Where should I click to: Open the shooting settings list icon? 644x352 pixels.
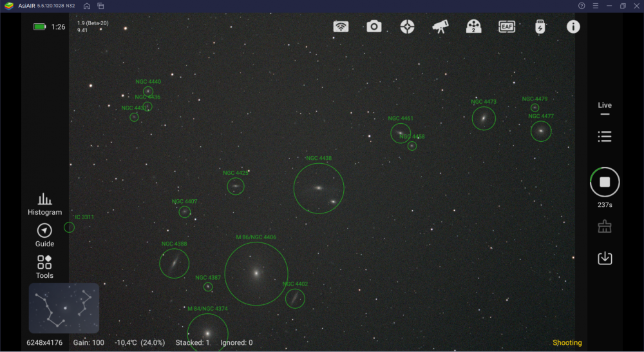click(x=605, y=137)
